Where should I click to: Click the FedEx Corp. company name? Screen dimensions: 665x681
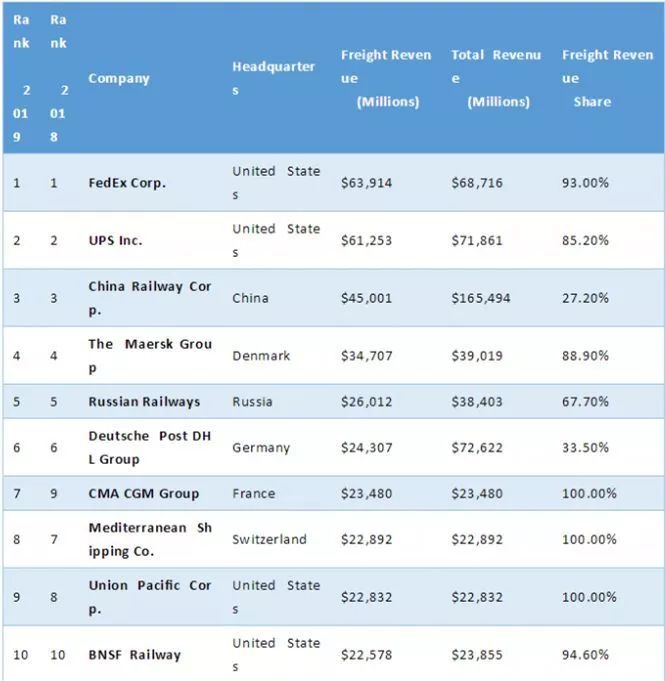[127, 183]
